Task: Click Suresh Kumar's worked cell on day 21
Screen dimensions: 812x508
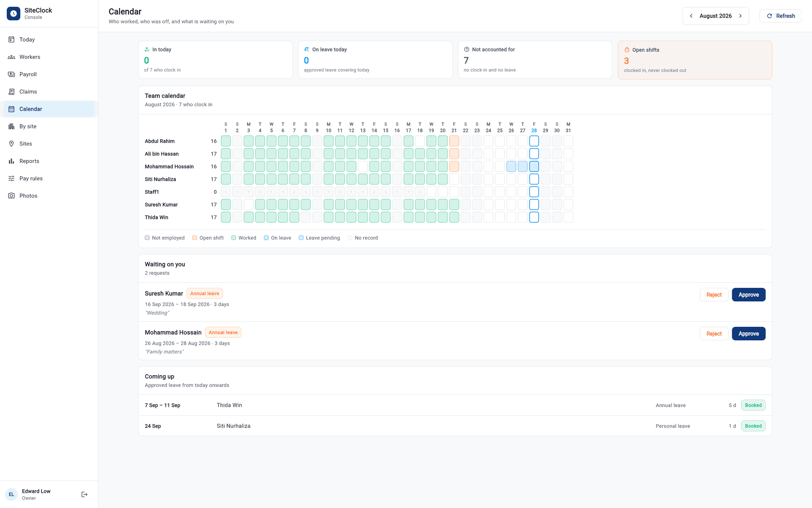Action: 454,204
